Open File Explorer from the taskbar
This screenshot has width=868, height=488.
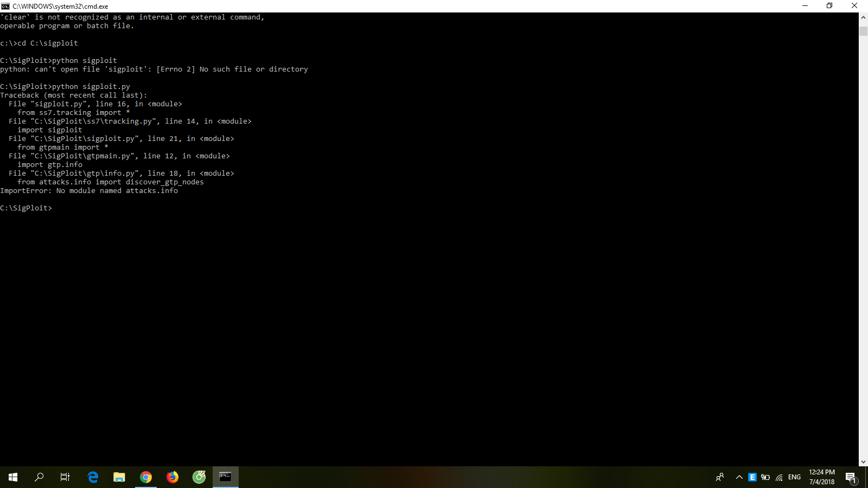click(119, 477)
